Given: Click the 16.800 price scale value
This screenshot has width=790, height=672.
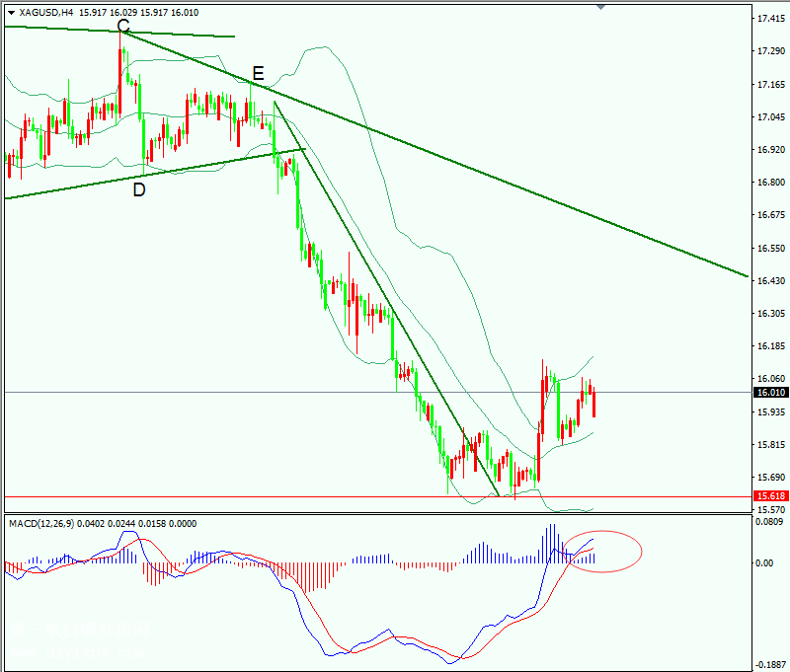Looking at the screenshot, I should pos(771,183).
